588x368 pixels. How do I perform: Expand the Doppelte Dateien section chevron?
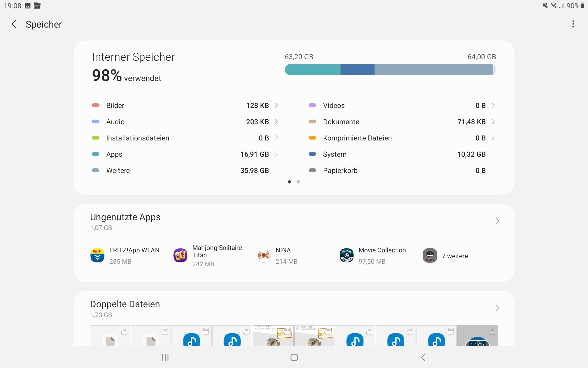497,308
